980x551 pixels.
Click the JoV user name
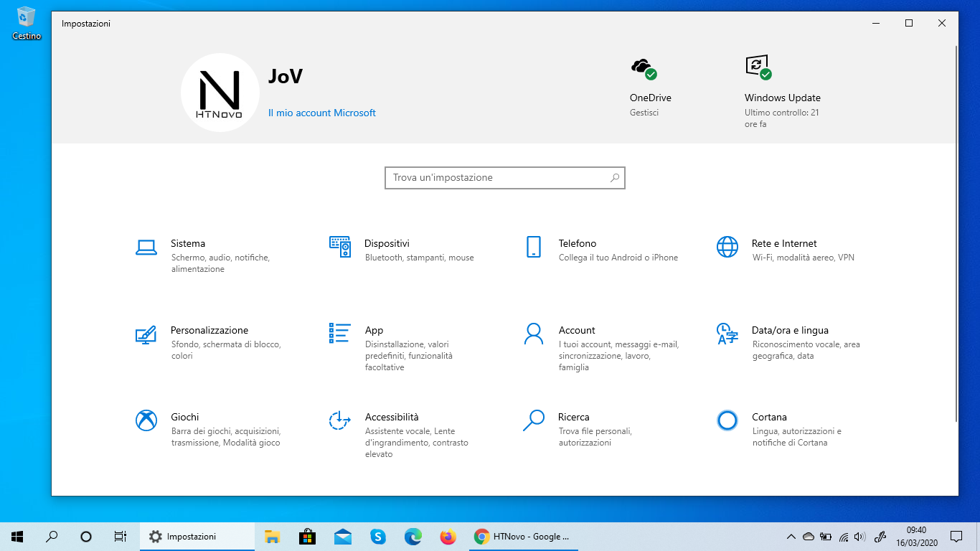pyautogui.click(x=286, y=77)
